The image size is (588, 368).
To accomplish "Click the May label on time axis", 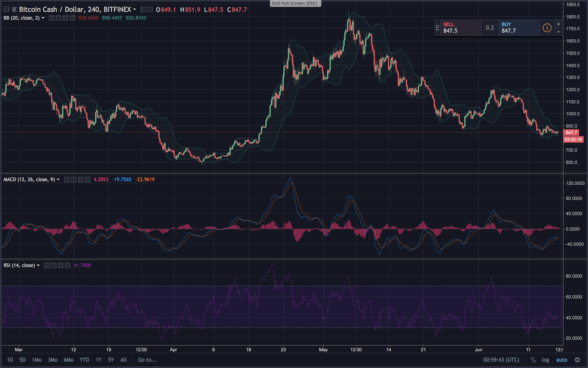I will [x=323, y=350].
